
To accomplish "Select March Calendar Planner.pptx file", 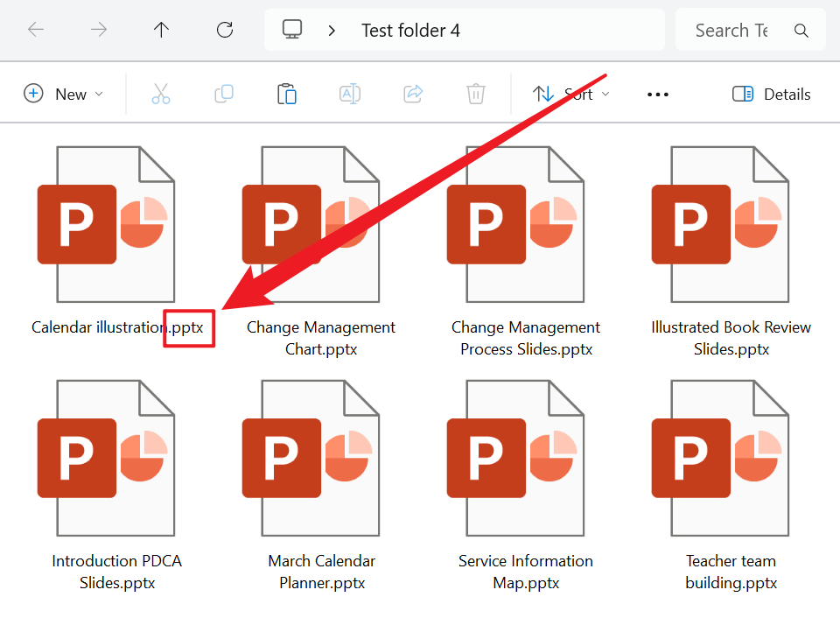I will pos(321,473).
